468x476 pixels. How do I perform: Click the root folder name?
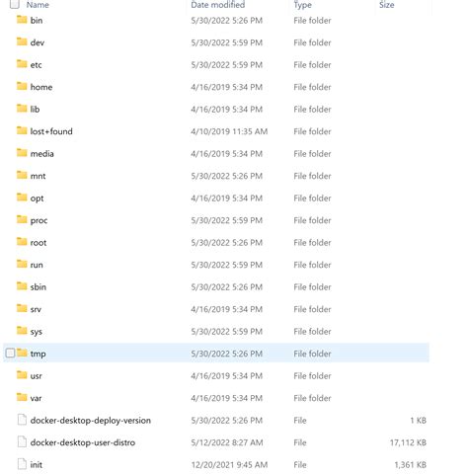(39, 243)
